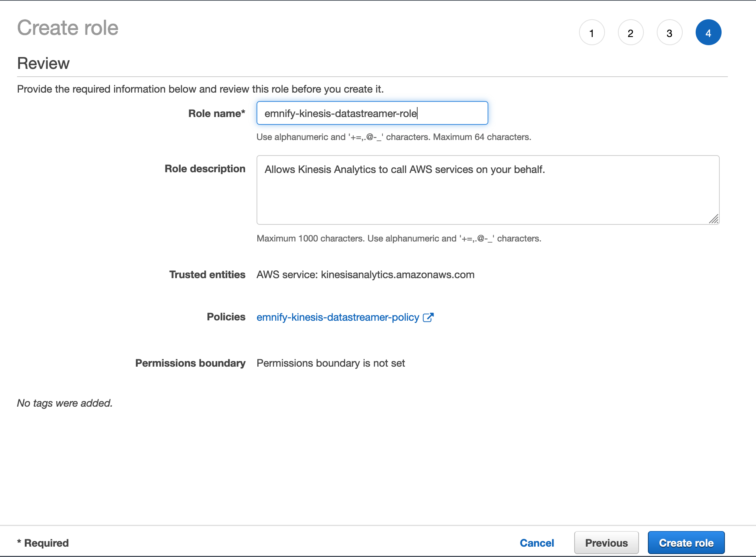Click the Trusted entities label
The image size is (756, 557).
point(207,275)
